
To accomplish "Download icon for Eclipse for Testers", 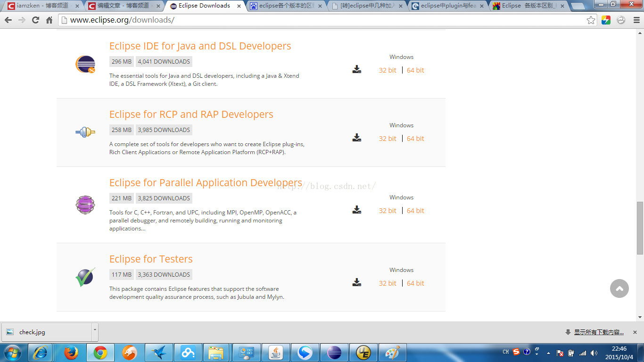I will [357, 282].
